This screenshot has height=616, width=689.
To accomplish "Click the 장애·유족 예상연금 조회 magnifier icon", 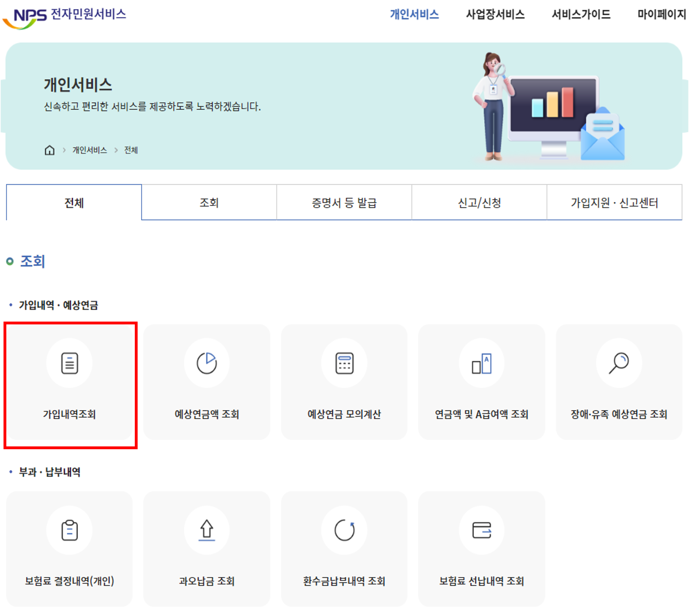I will 619,363.
